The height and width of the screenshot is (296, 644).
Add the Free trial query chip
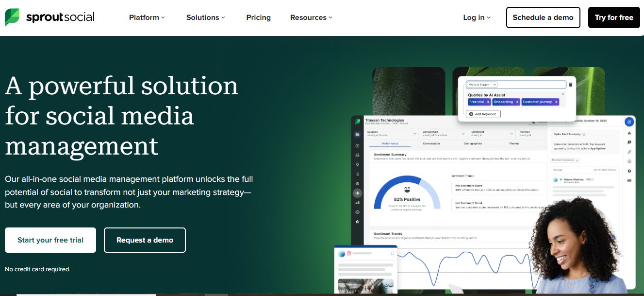479,102
